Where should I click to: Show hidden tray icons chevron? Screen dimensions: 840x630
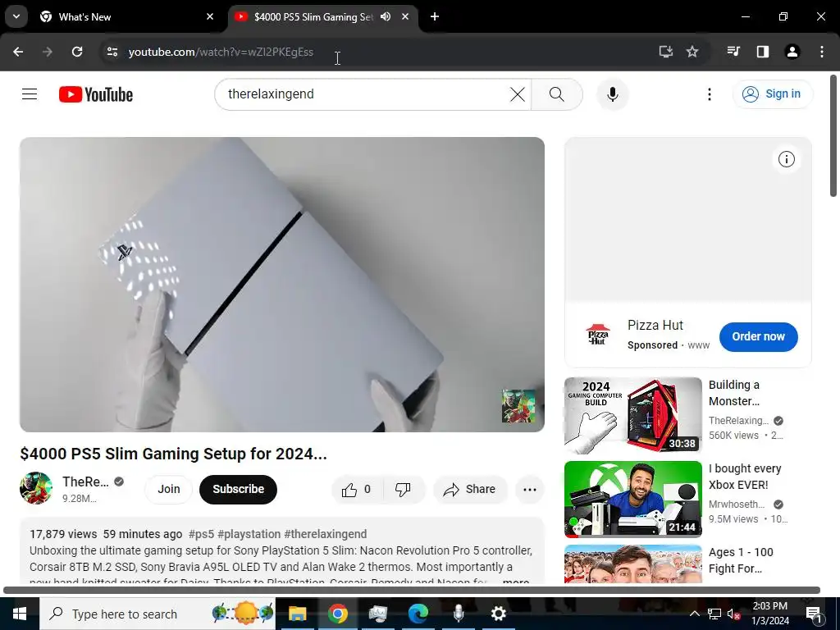694,614
